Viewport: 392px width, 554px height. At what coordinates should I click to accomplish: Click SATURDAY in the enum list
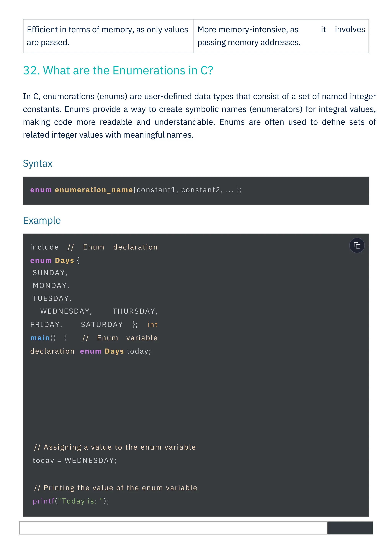pyautogui.click(x=102, y=324)
